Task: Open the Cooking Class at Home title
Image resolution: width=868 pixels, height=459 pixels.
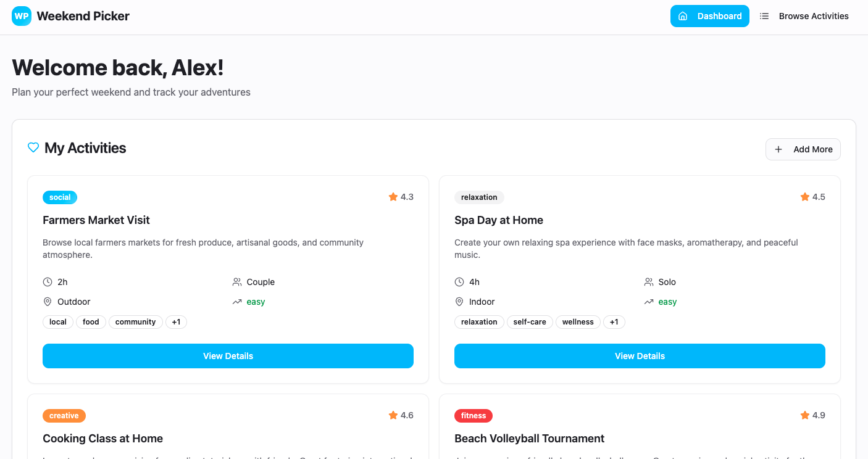Action: [102, 439]
